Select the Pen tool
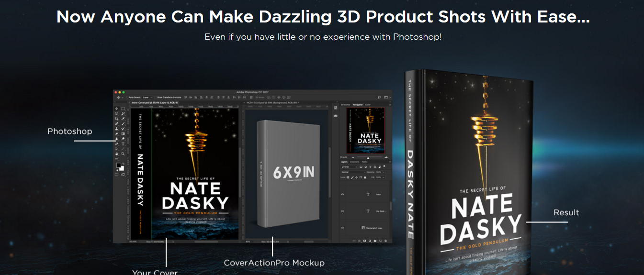Viewport: 644px width, 275px height. [116, 144]
